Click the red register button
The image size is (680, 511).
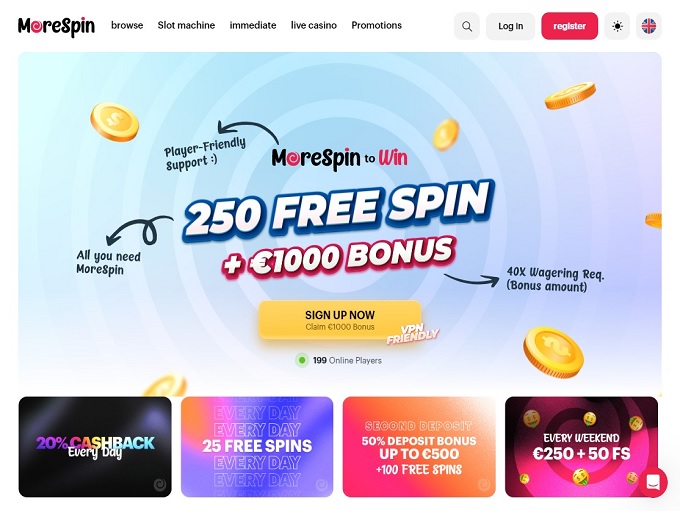tap(569, 26)
